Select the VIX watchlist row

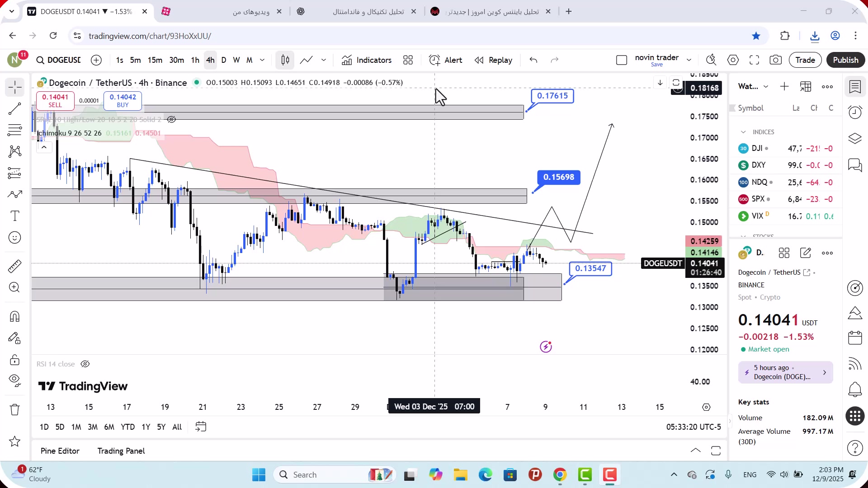(x=786, y=216)
